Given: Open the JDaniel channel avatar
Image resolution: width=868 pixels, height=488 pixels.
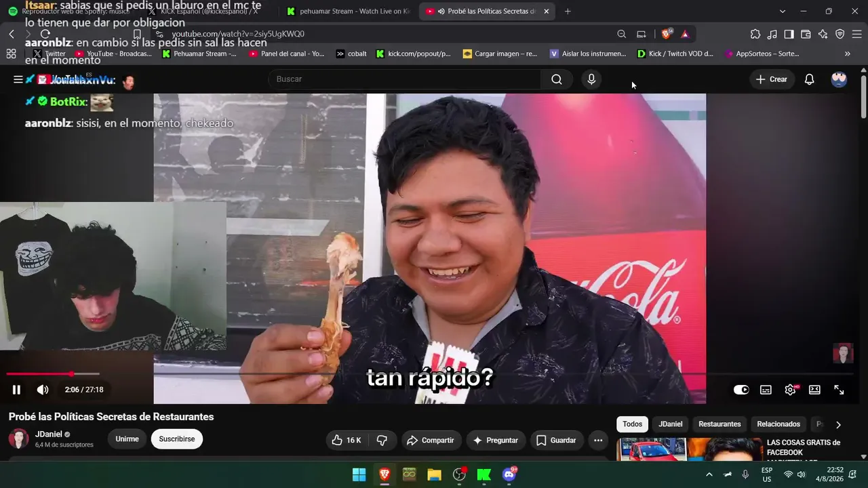Looking at the screenshot, I should (18, 439).
